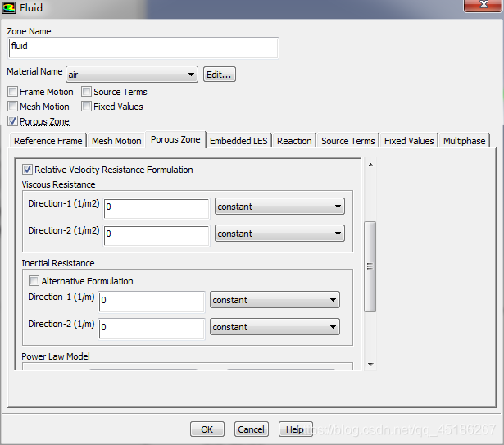Open the Fixed Values tab
The image size is (504, 445).
tap(409, 141)
